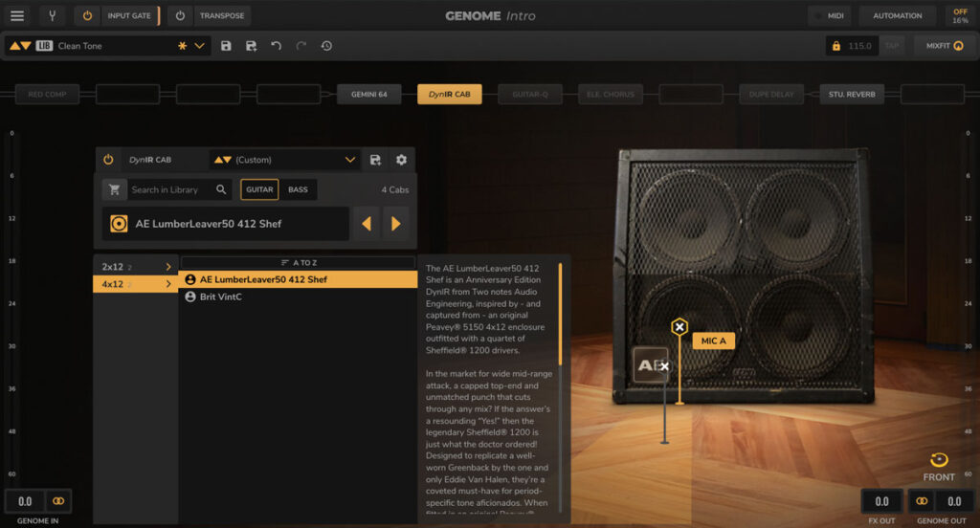Select the GUITAR filter

[x=259, y=189]
